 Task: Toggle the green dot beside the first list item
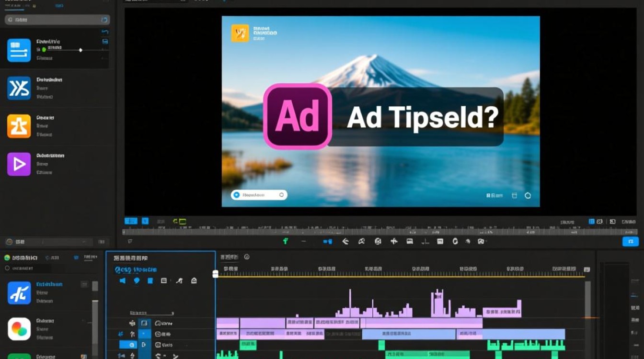[x=44, y=49]
